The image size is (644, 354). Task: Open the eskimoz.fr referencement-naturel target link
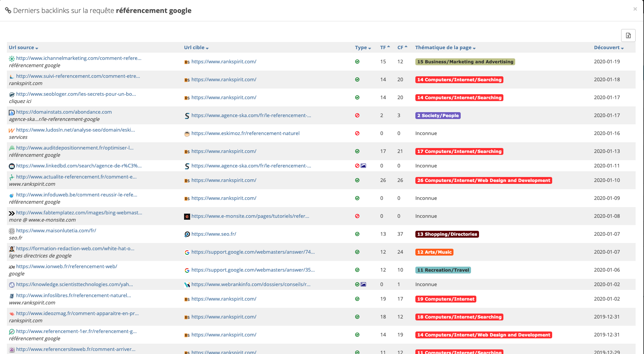click(245, 134)
